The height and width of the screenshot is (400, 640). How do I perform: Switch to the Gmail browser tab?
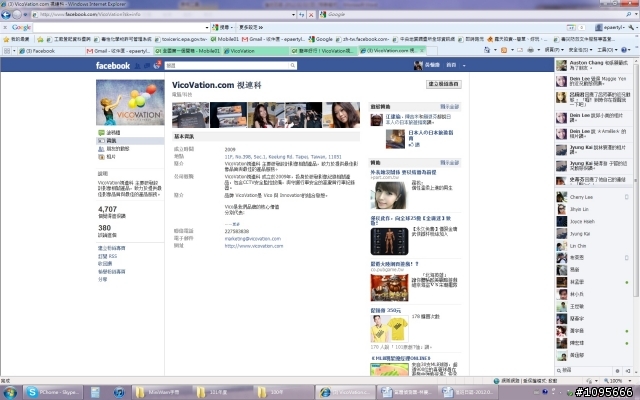(x=118, y=51)
